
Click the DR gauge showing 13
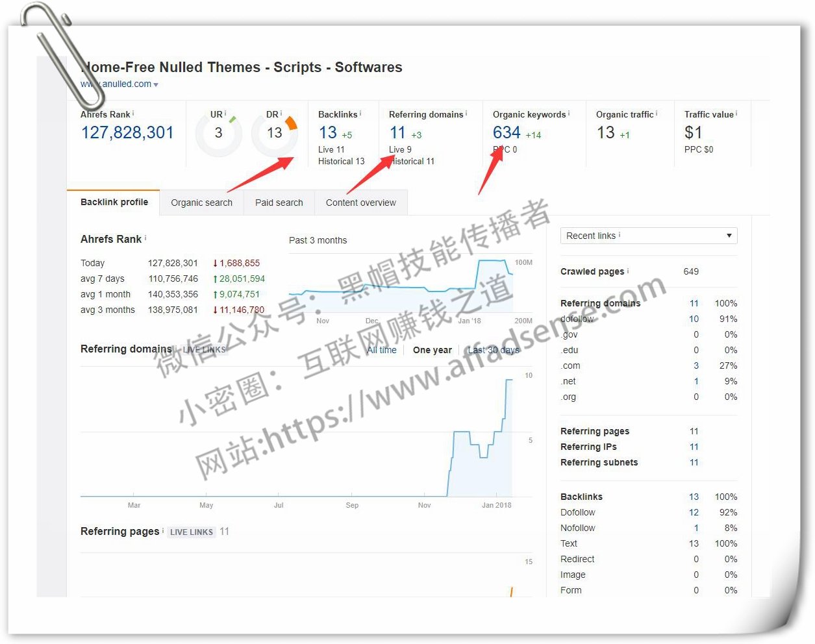click(x=275, y=133)
